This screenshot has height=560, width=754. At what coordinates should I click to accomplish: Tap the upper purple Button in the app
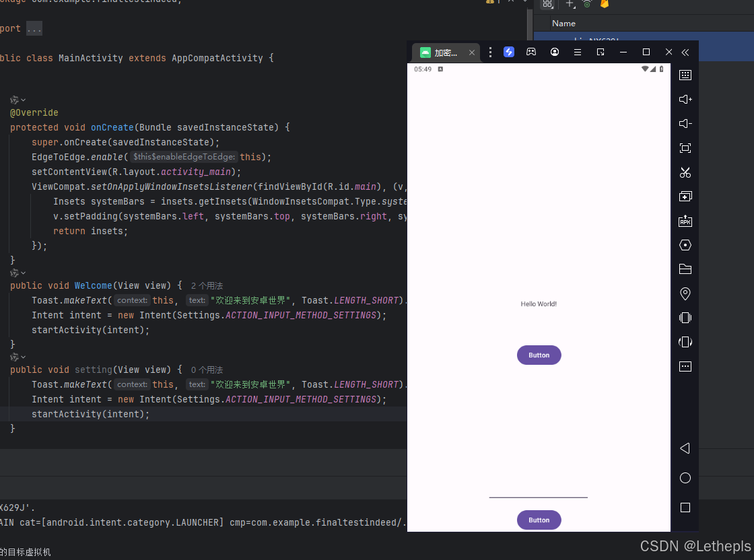pos(539,355)
